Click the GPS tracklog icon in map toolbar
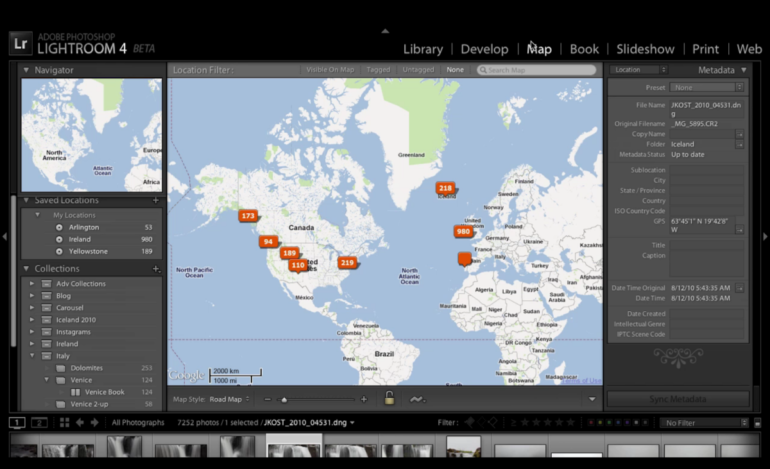The height and width of the screenshot is (469, 770). tap(416, 399)
